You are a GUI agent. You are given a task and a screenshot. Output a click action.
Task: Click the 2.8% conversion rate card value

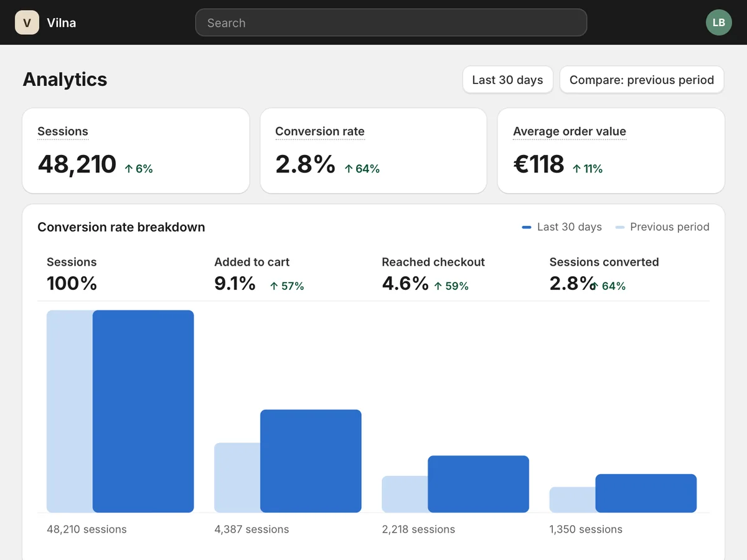[306, 164]
